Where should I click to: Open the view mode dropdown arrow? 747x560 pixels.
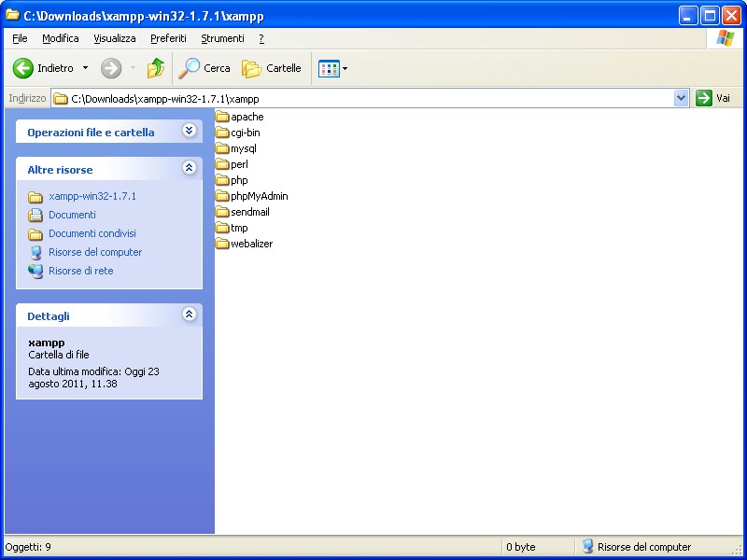(345, 68)
